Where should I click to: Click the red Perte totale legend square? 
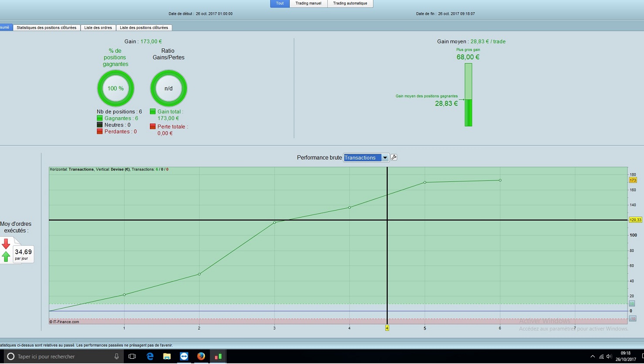click(153, 126)
